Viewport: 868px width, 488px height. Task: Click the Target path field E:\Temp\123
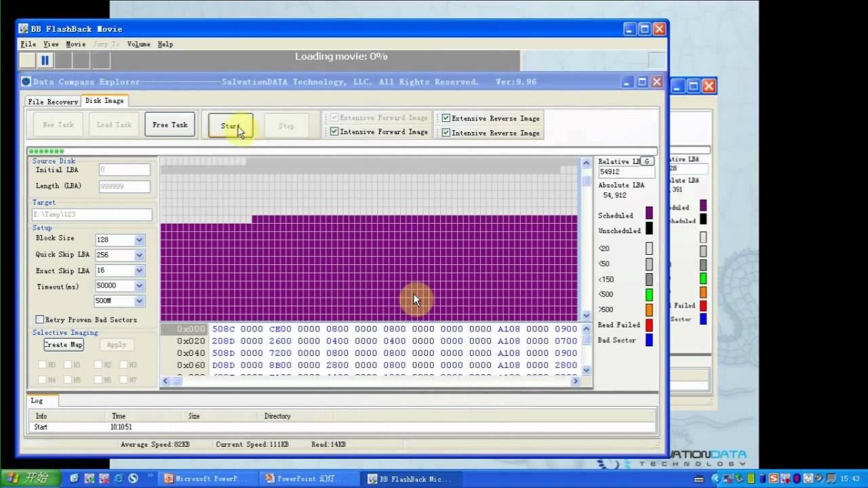92,214
